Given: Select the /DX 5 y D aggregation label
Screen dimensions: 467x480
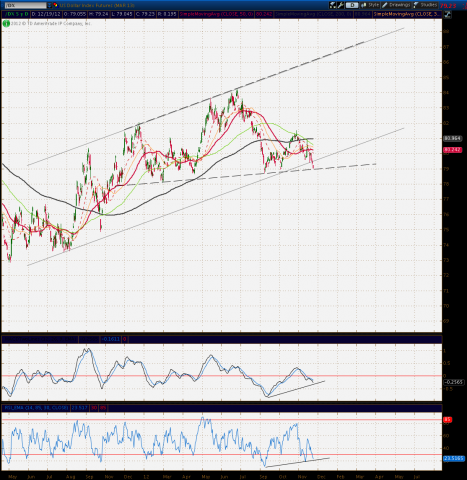Looking at the screenshot, I should click(x=16, y=14).
